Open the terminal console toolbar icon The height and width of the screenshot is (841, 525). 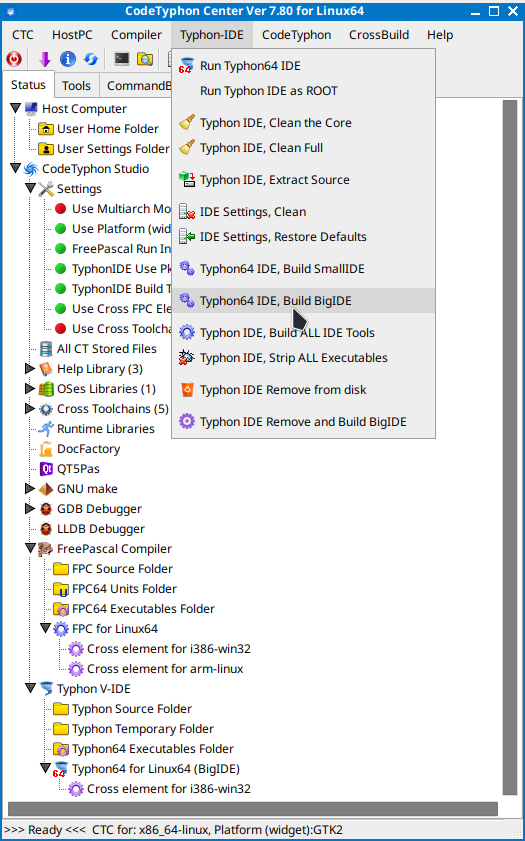pos(122,58)
